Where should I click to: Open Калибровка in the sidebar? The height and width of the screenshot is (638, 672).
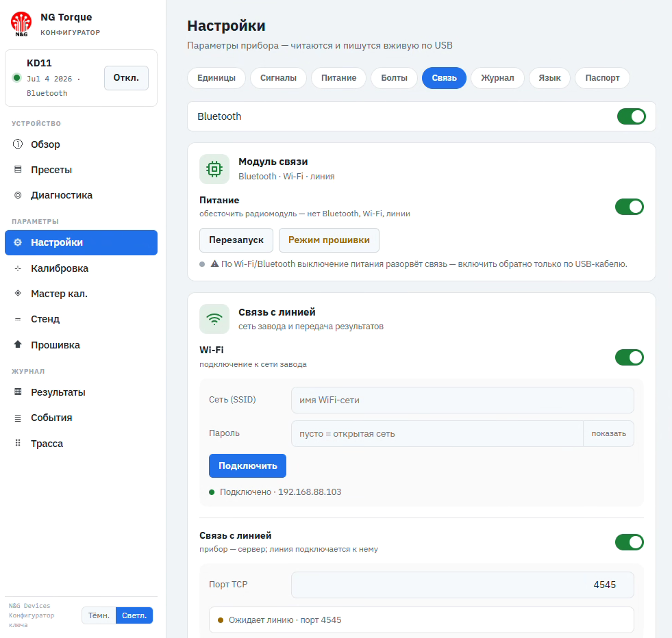[x=81, y=268]
